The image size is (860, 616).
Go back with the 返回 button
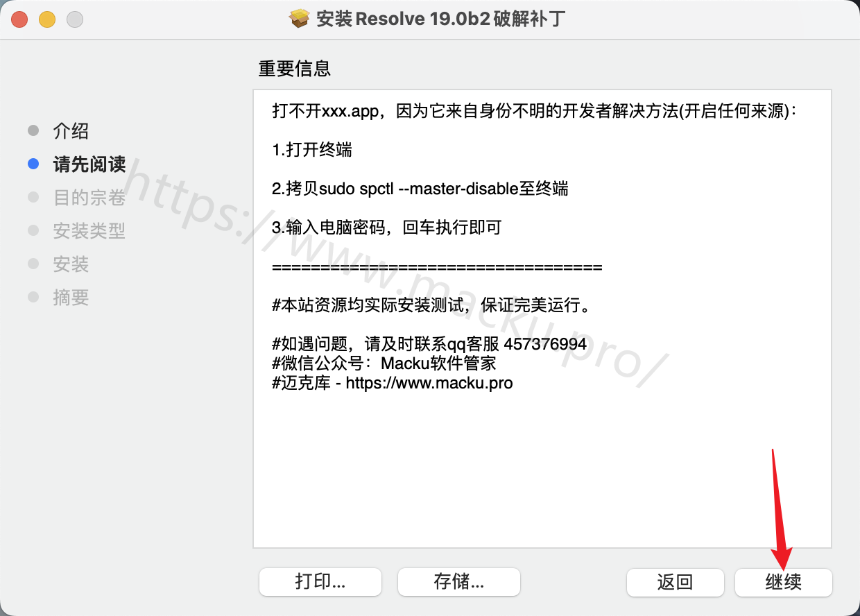[676, 582]
